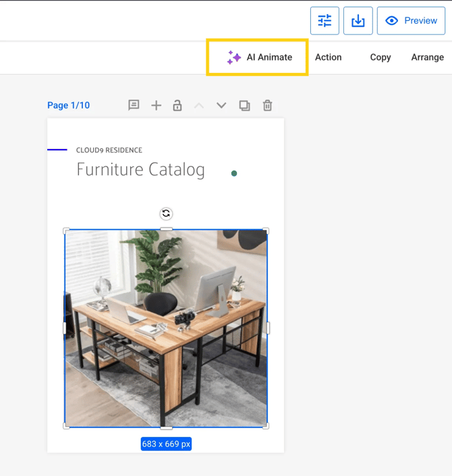Open the settings sliders icon button
The width and height of the screenshot is (452, 476).
coord(324,21)
